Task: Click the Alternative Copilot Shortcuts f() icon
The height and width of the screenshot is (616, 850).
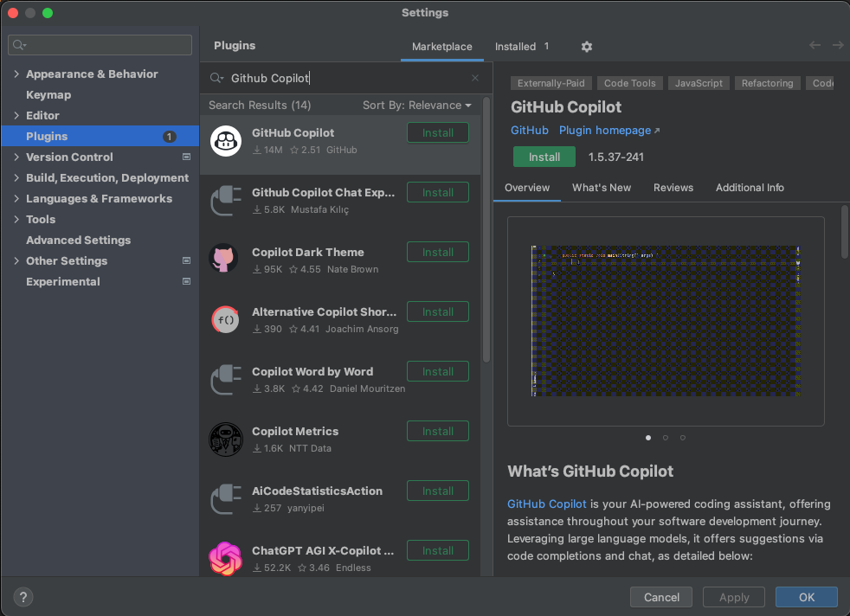Action: [x=226, y=319]
